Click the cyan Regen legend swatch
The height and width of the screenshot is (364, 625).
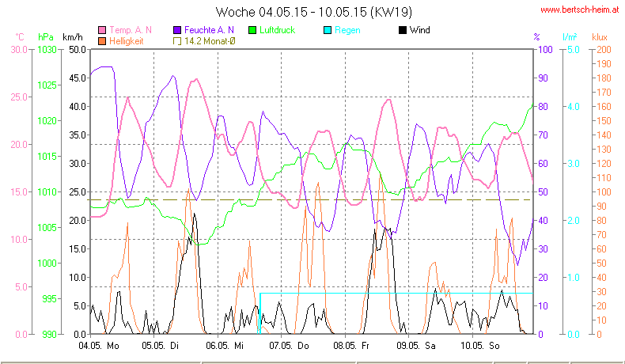328,30
